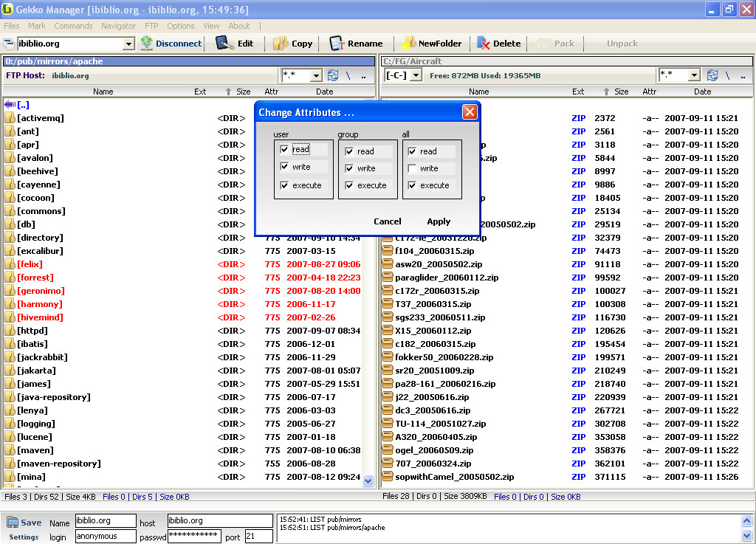This screenshot has width=756, height=544.
Task: Click the Edit toolbar icon
Action: tap(224, 44)
